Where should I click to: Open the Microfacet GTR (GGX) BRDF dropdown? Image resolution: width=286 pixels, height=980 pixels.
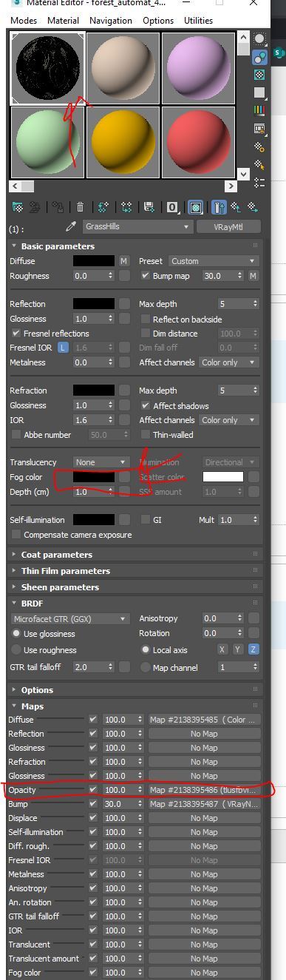(x=70, y=618)
